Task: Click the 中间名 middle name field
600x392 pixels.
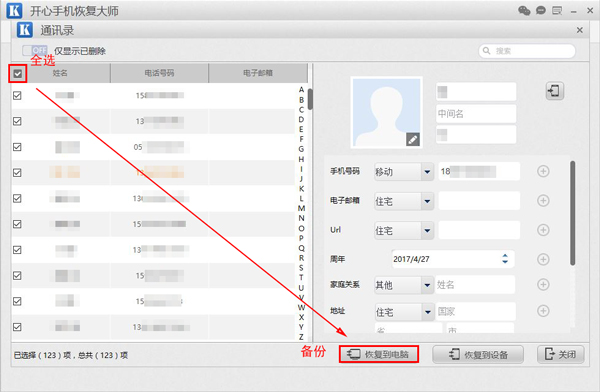Action: click(476, 114)
